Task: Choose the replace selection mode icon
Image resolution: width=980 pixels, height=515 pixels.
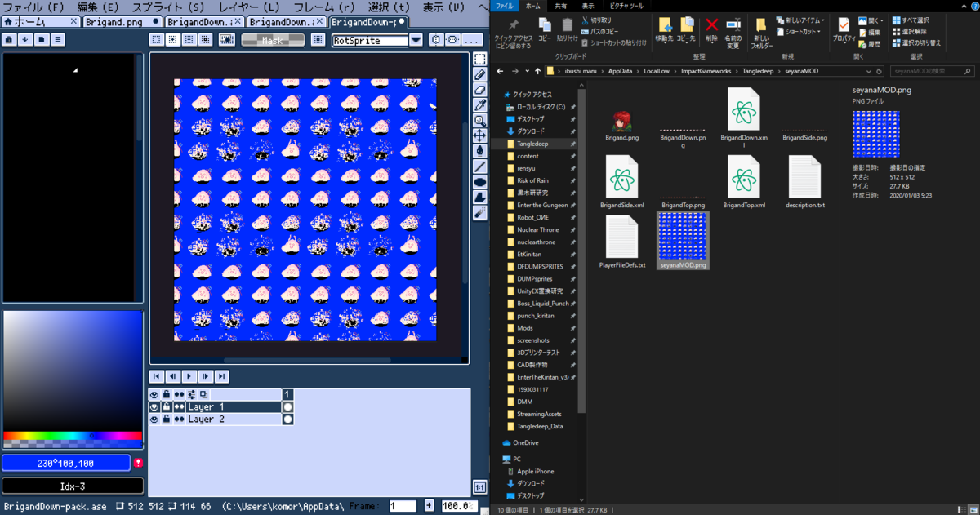Action: point(158,39)
